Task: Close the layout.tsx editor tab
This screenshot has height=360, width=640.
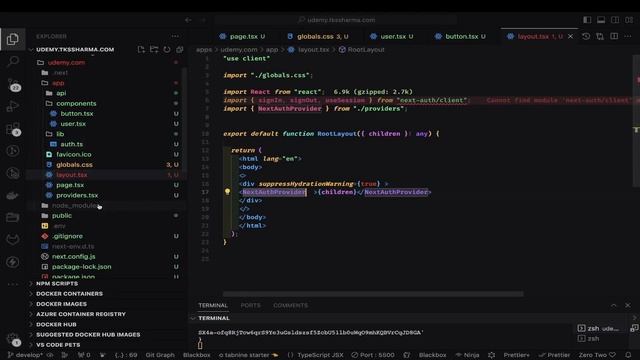Action: pos(571,36)
